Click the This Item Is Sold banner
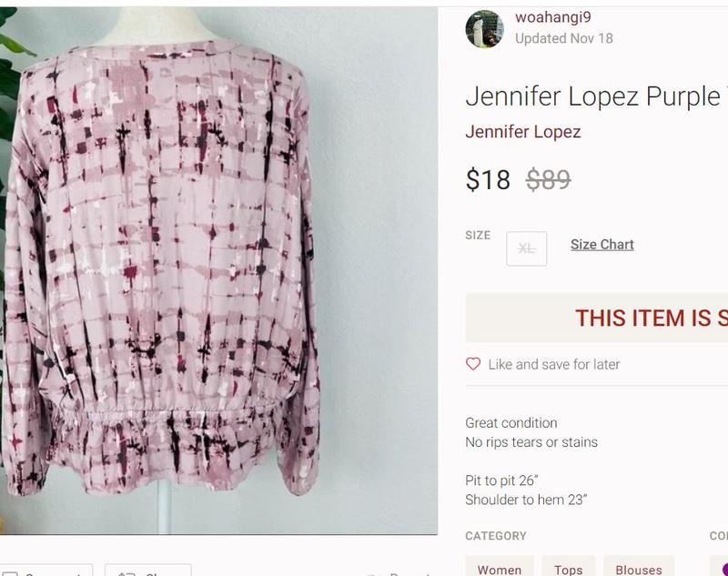The image size is (728, 576). [x=597, y=318]
